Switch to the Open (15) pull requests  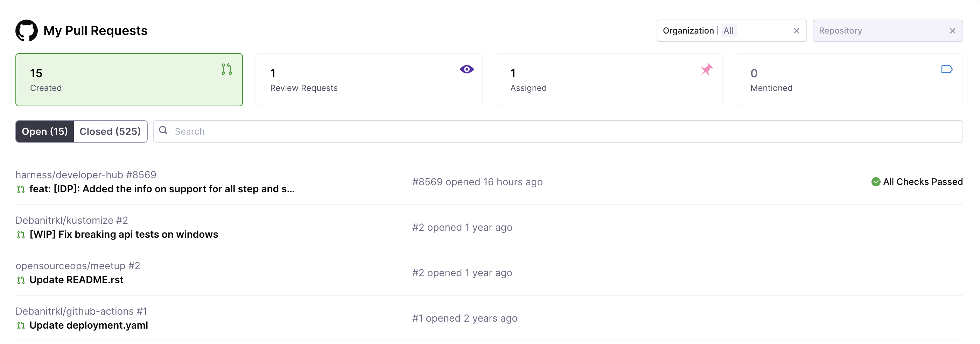coord(45,131)
